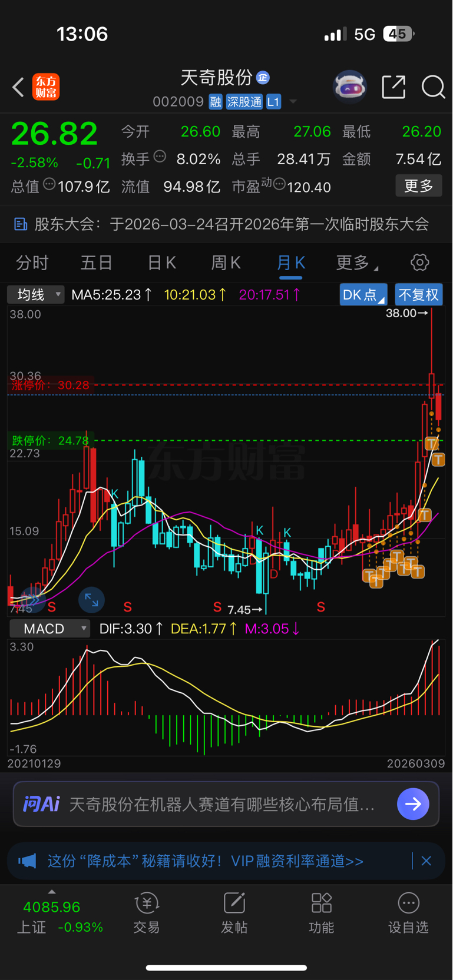The image size is (453, 980).
Task: Tap the info icon beside 总值
Action: tap(49, 184)
